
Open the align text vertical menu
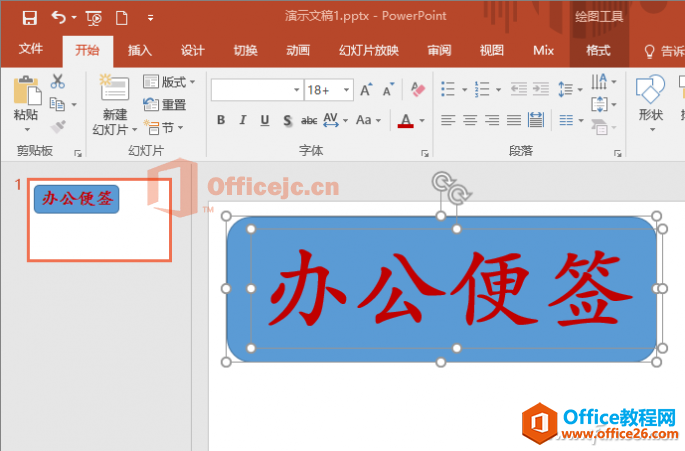click(603, 104)
